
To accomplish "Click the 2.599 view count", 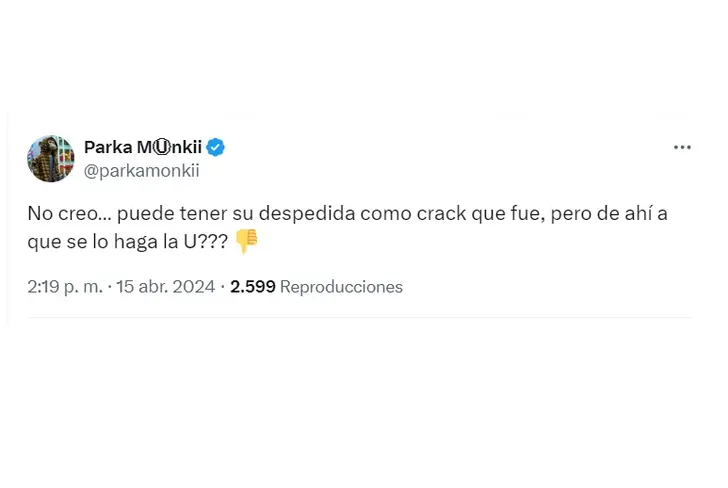I will point(252,287).
